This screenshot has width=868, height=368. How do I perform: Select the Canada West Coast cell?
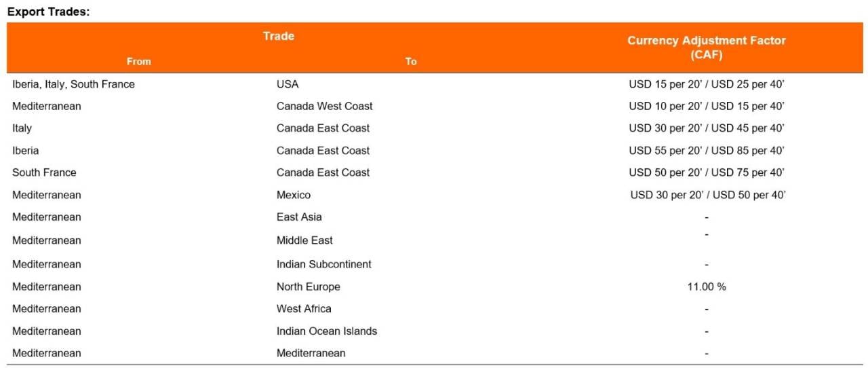click(x=325, y=106)
